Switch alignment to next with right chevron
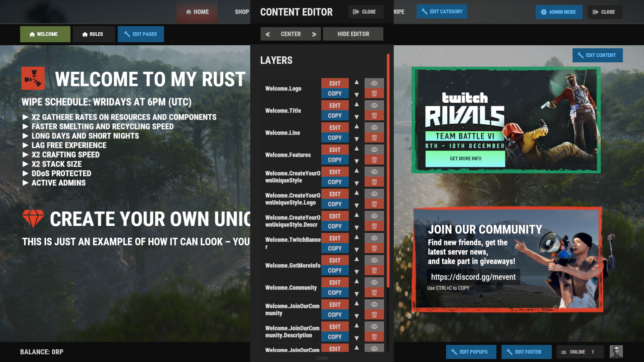644x362 pixels. (314, 34)
